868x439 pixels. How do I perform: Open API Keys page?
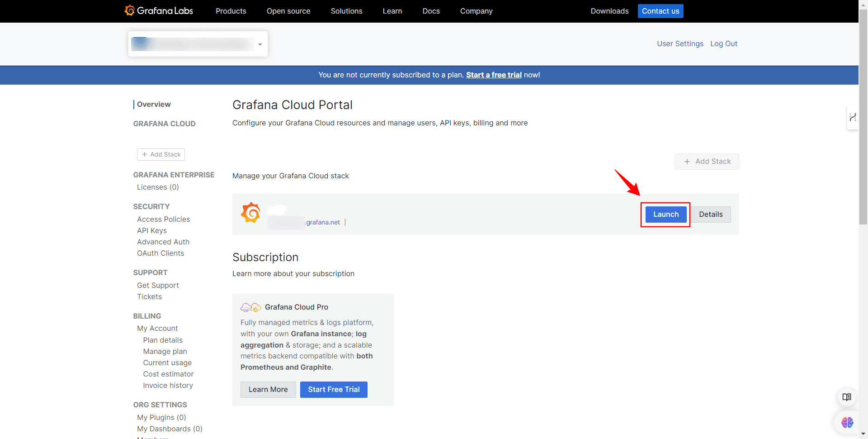click(152, 230)
